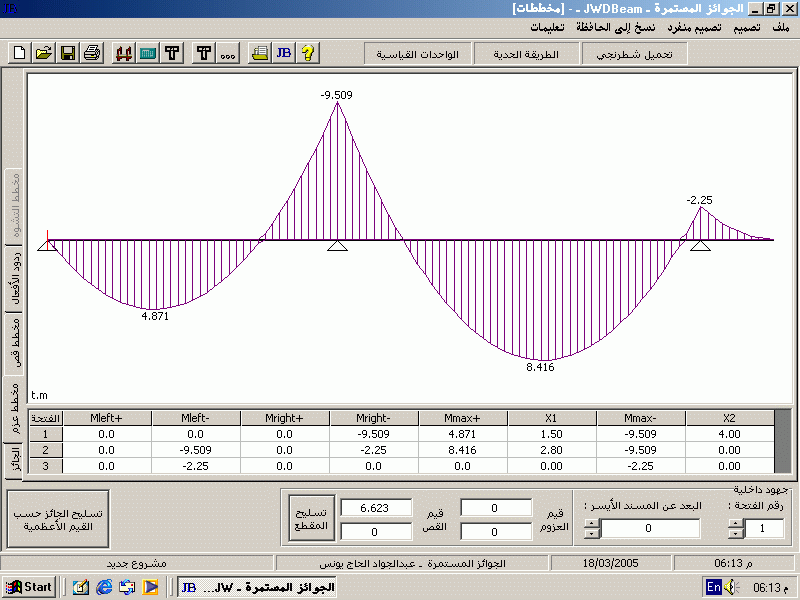The height and width of the screenshot is (600, 800).
Task: Click the JB logo toolbar icon
Action: coord(283,53)
